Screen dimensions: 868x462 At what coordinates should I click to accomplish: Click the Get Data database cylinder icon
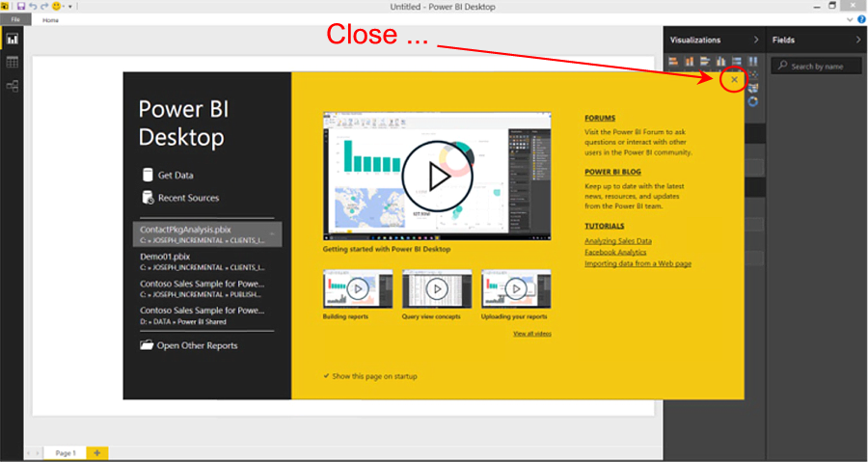(x=148, y=175)
